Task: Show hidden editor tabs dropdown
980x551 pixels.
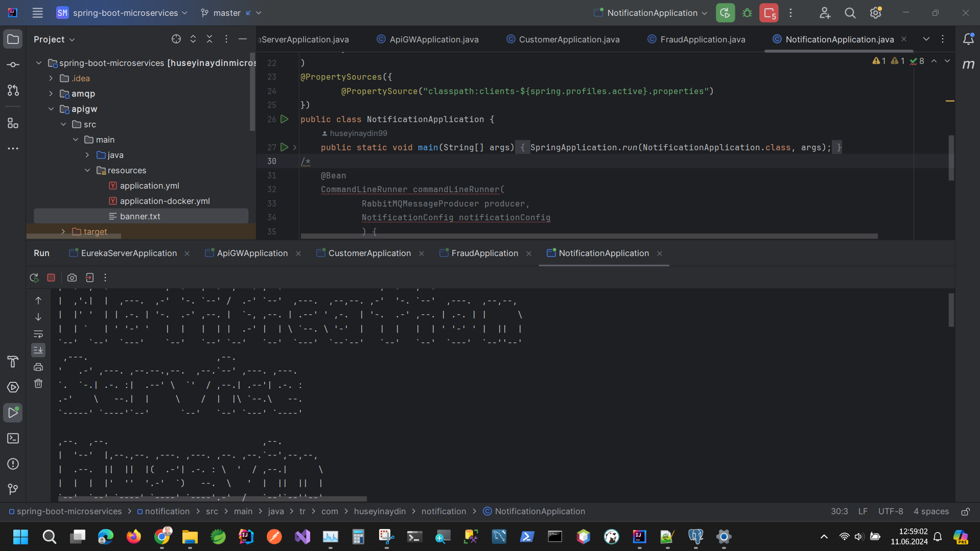Action: pos(926,39)
